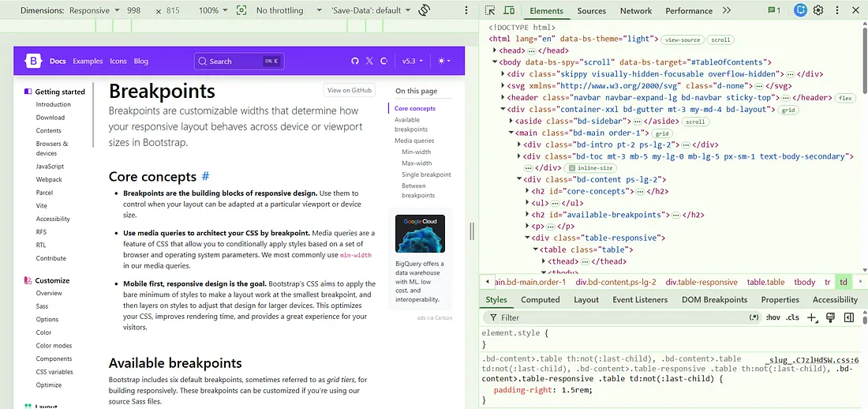
Task: Switch to the Performance tab
Action: [x=690, y=10]
